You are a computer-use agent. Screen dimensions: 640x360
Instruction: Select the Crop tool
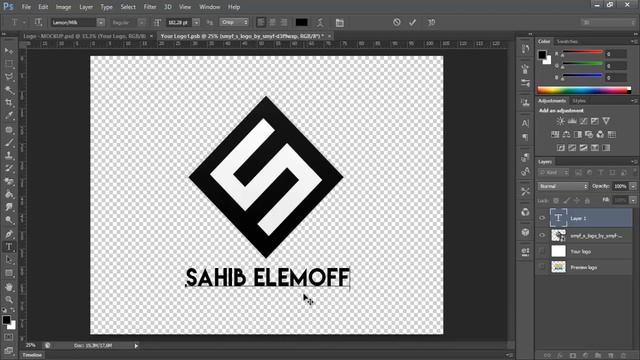pos(9,103)
